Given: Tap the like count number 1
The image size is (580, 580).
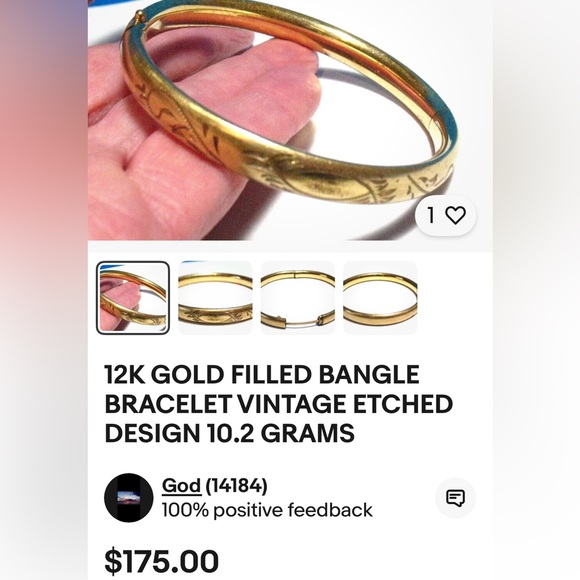Looking at the screenshot, I should point(431,215).
